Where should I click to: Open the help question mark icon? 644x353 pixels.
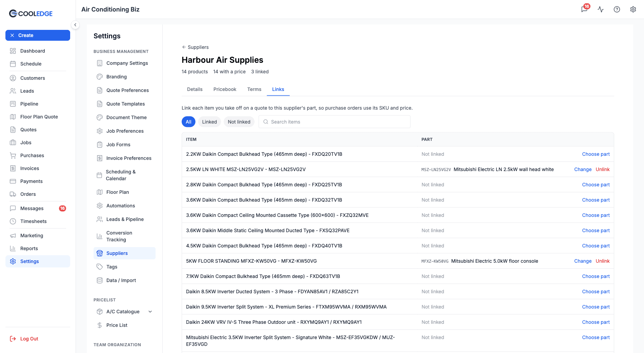(617, 9)
